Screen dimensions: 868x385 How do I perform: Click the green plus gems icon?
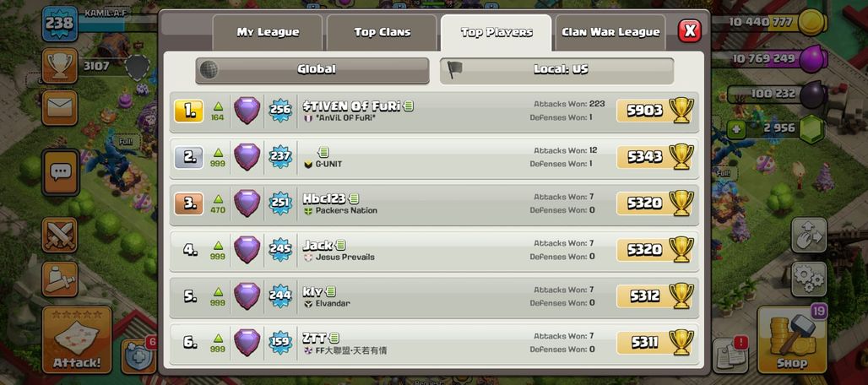click(x=735, y=130)
